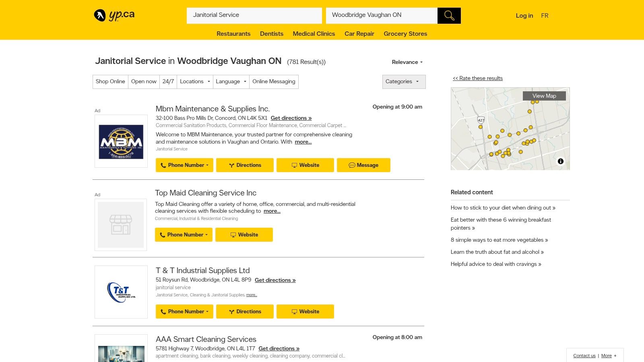
Task: Click Mbm Maintenance Directions button
Action: click(x=245, y=165)
